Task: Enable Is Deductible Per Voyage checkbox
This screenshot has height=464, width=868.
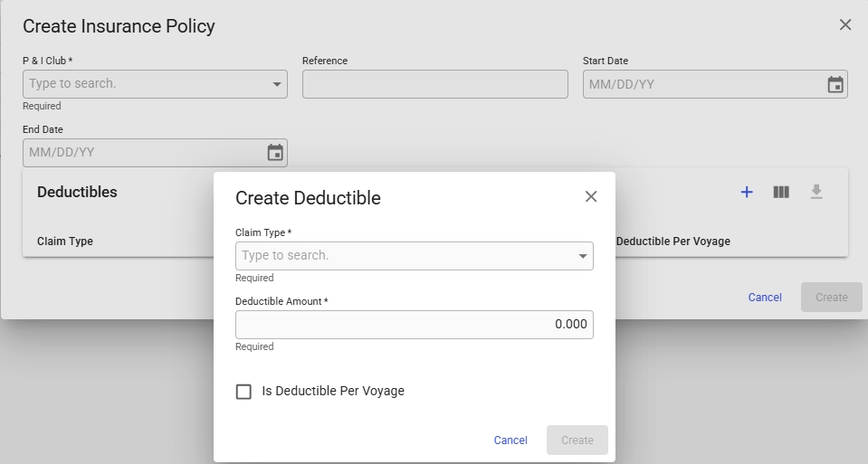Action: [243, 392]
